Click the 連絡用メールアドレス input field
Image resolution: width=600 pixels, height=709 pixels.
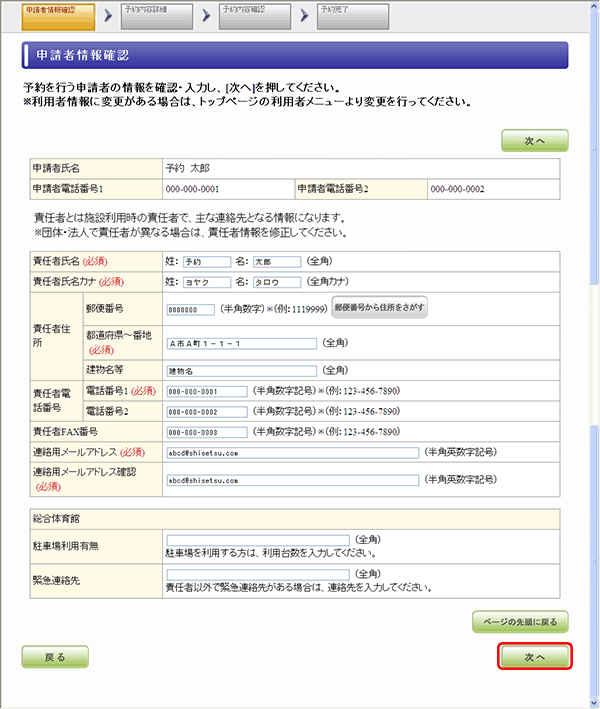click(293, 453)
